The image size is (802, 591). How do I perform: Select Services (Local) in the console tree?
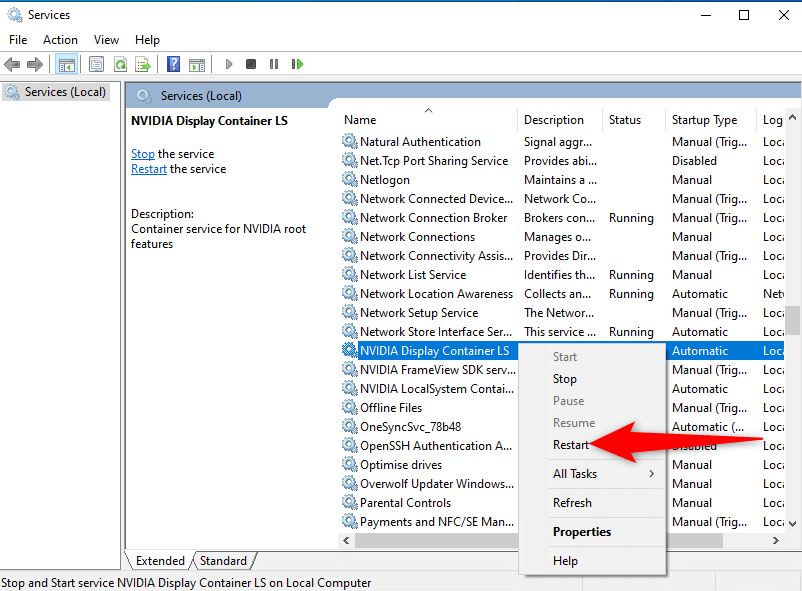point(64,92)
